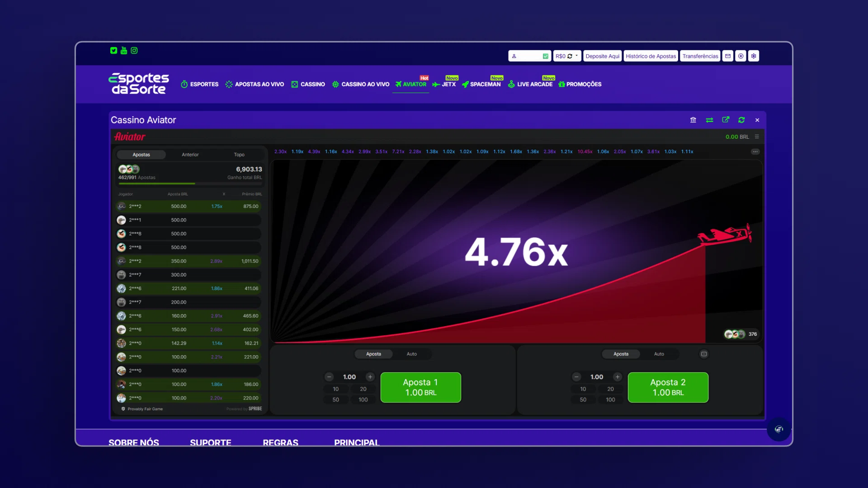
Task: Select the AVIATOR menu item
Action: click(410, 84)
